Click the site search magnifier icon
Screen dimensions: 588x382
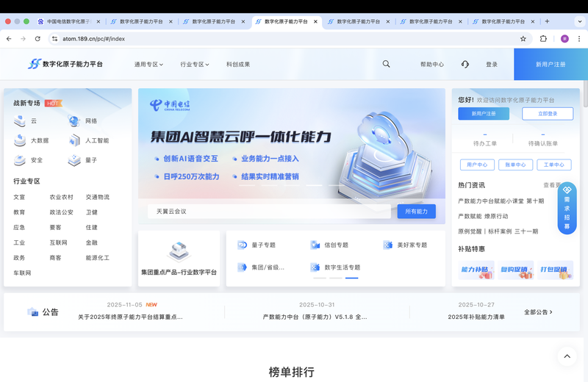coord(386,64)
